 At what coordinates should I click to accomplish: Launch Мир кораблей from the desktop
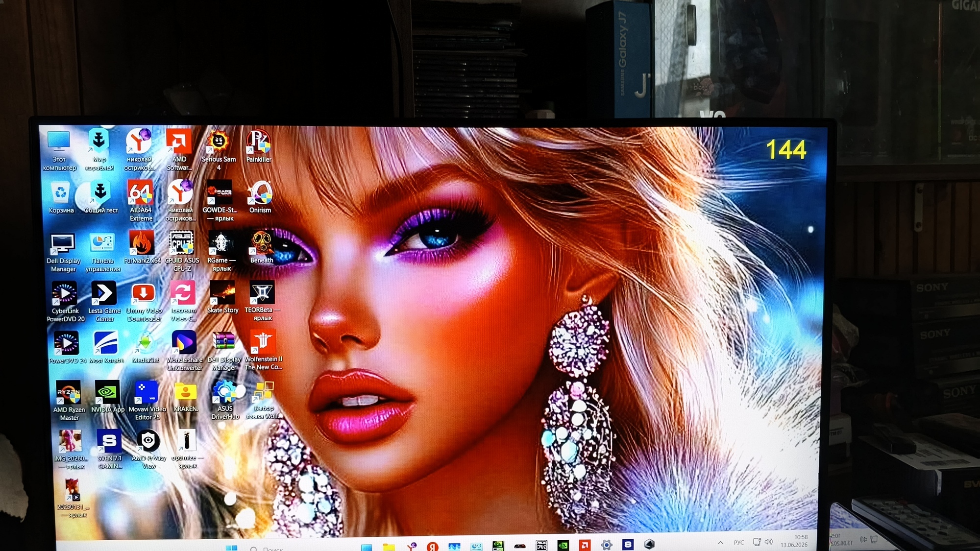tap(99, 150)
